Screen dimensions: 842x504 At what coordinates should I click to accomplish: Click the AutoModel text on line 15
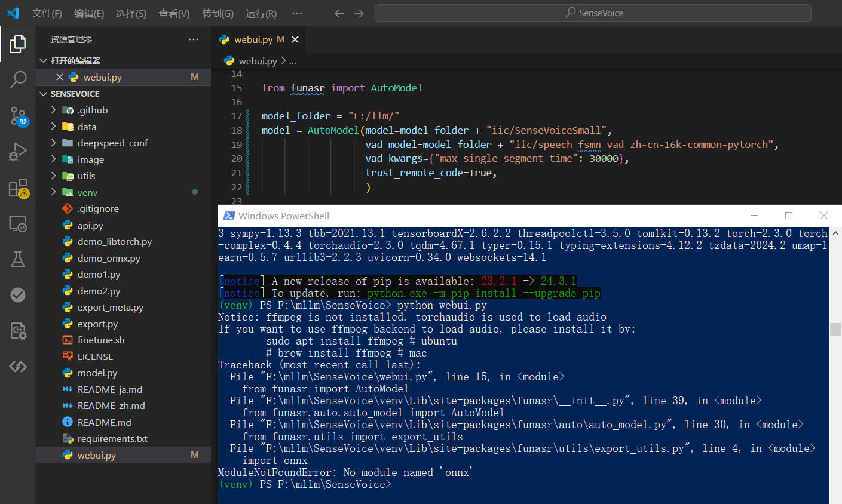click(396, 88)
